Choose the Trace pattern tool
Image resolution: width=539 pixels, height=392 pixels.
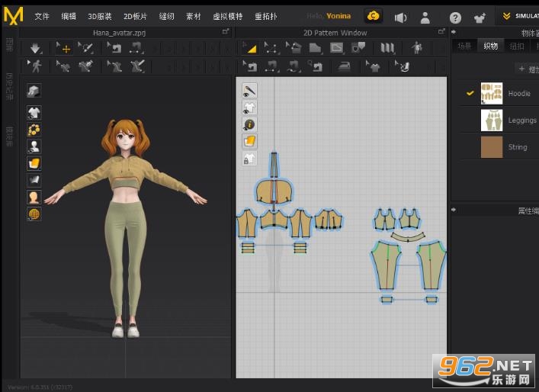click(x=358, y=47)
